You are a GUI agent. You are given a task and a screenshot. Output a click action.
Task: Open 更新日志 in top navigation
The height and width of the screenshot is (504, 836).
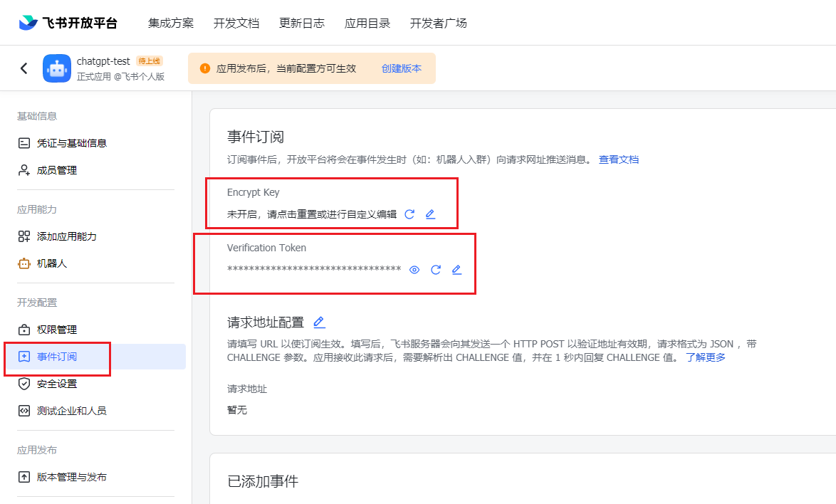(302, 23)
